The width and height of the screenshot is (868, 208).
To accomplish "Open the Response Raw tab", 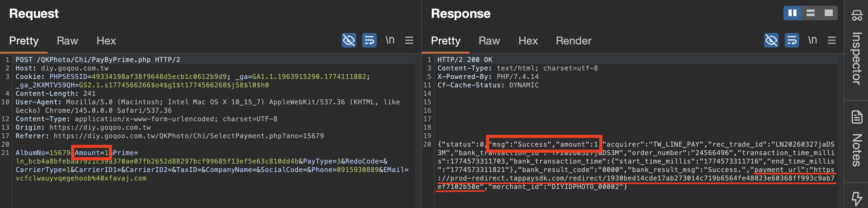I will pyautogui.click(x=489, y=41).
